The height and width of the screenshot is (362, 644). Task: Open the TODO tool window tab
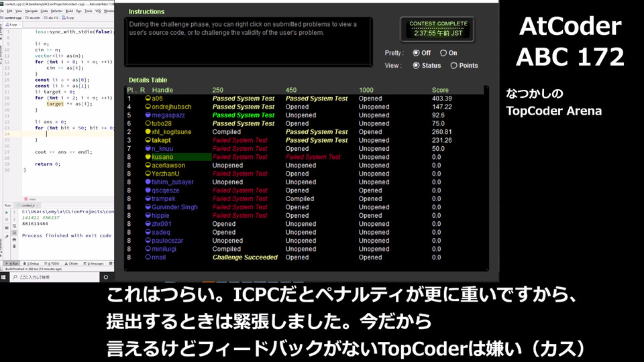coord(52,263)
